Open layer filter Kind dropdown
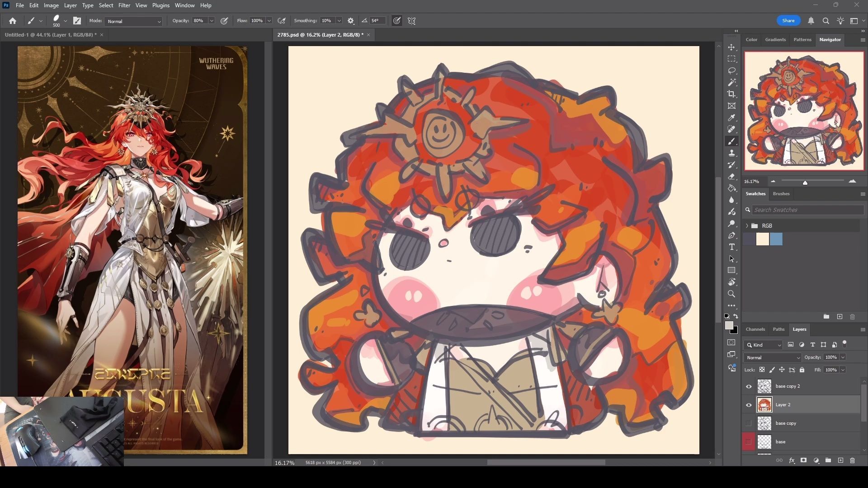 763,345
